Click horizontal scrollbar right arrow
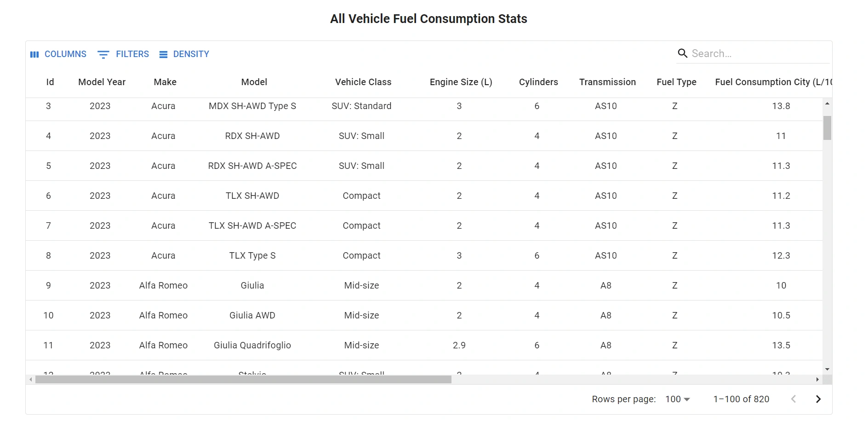This screenshot has width=868, height=422. coord(817,380)
